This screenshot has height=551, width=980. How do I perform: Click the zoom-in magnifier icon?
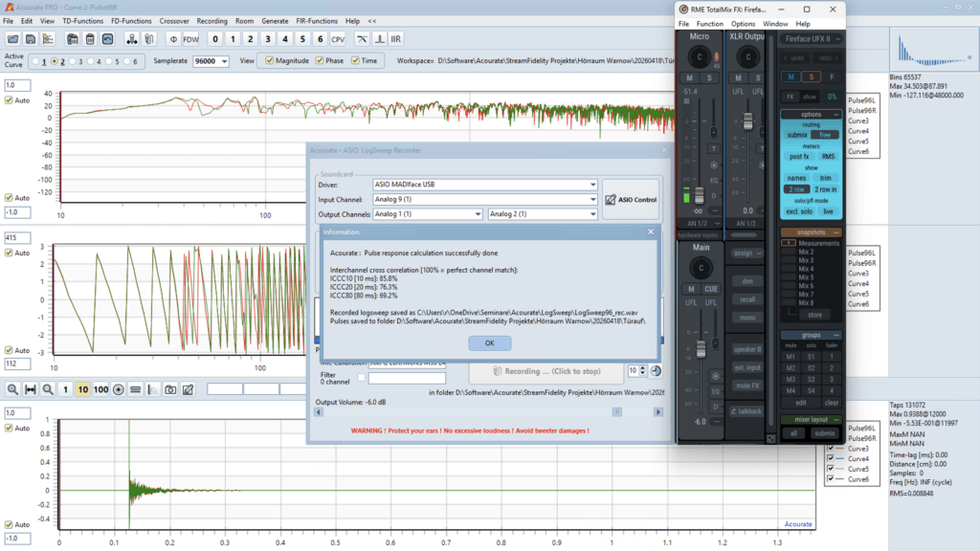tap(13, 389)
